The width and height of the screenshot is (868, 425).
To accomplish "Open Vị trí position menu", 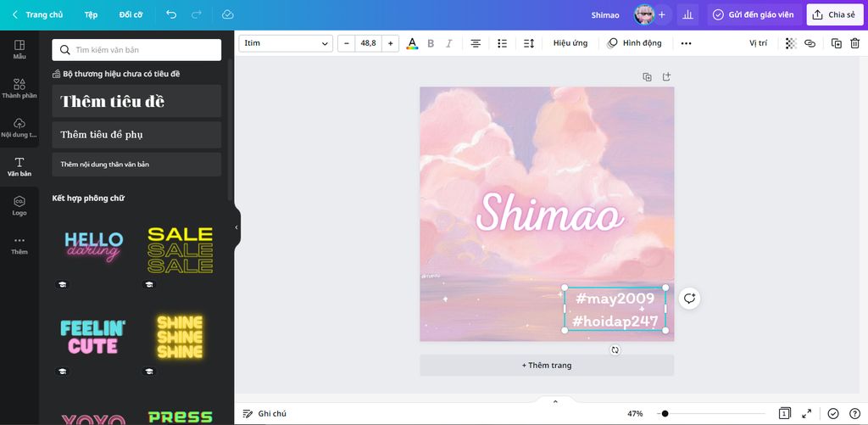I will click(x=759, y=43).
